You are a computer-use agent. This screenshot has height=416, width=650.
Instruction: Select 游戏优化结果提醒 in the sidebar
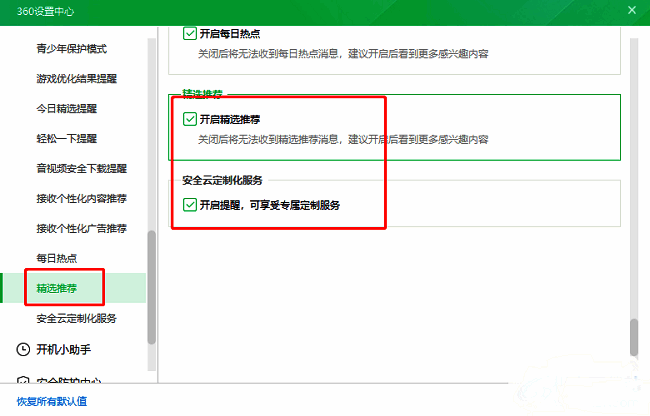77,78
